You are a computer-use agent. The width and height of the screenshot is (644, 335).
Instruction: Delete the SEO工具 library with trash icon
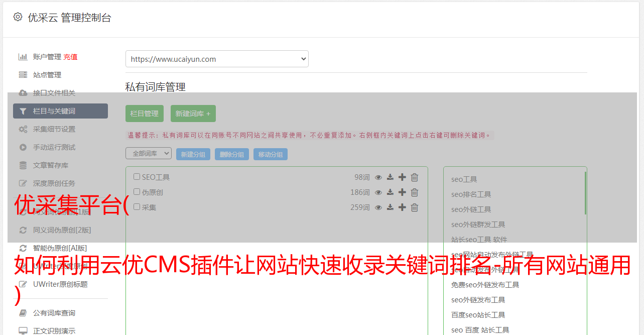click(x=415, y=177)
